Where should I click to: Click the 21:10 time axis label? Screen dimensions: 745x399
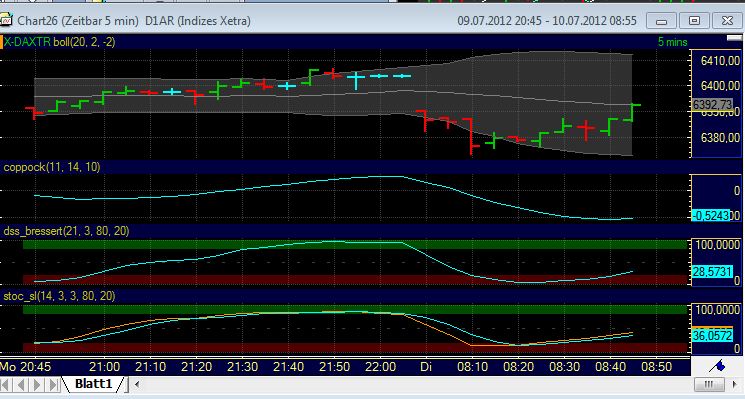click(151, 367)
